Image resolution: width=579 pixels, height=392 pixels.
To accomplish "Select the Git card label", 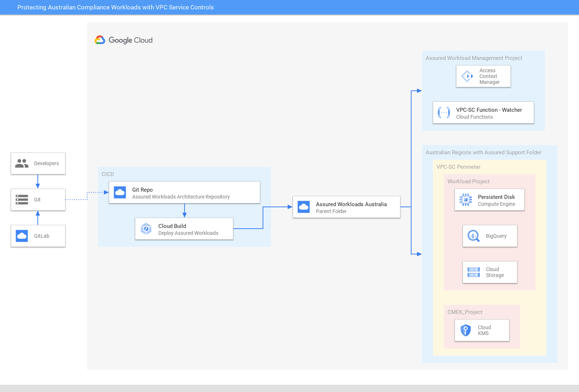I will pos(37,200).
